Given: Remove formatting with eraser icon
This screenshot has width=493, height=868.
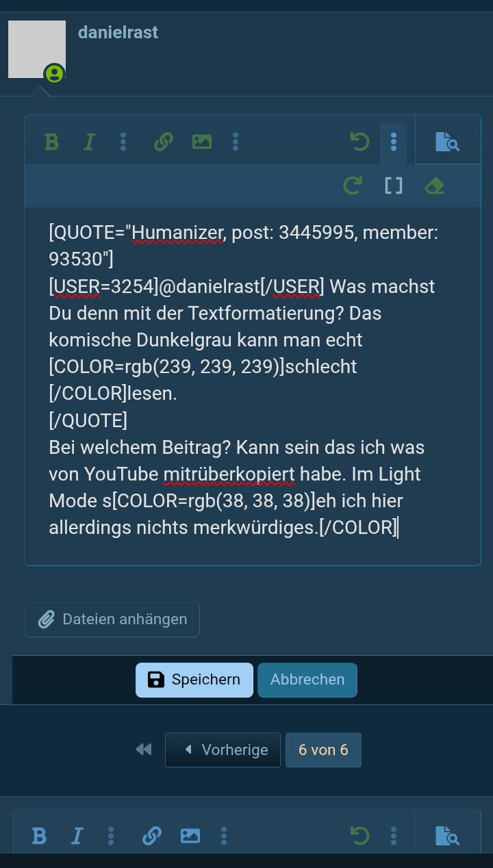Looking at the screenshot, I should coord(434,186).
